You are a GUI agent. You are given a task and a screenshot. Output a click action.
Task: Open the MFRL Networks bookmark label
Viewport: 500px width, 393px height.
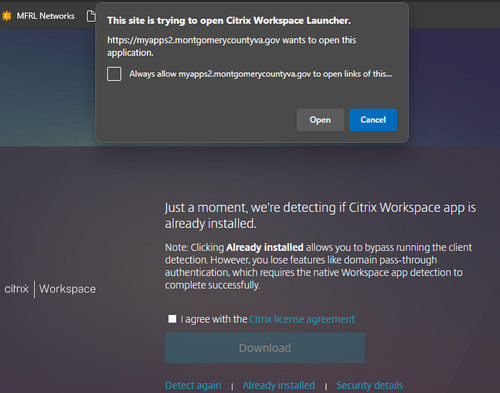pyautogui.click(x=45, y=16)
